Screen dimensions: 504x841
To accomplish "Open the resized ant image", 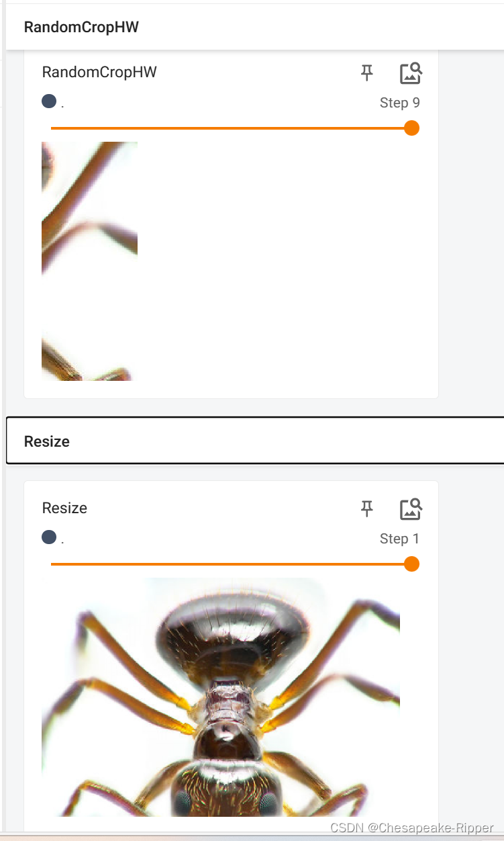I will (x=221, y=697).
